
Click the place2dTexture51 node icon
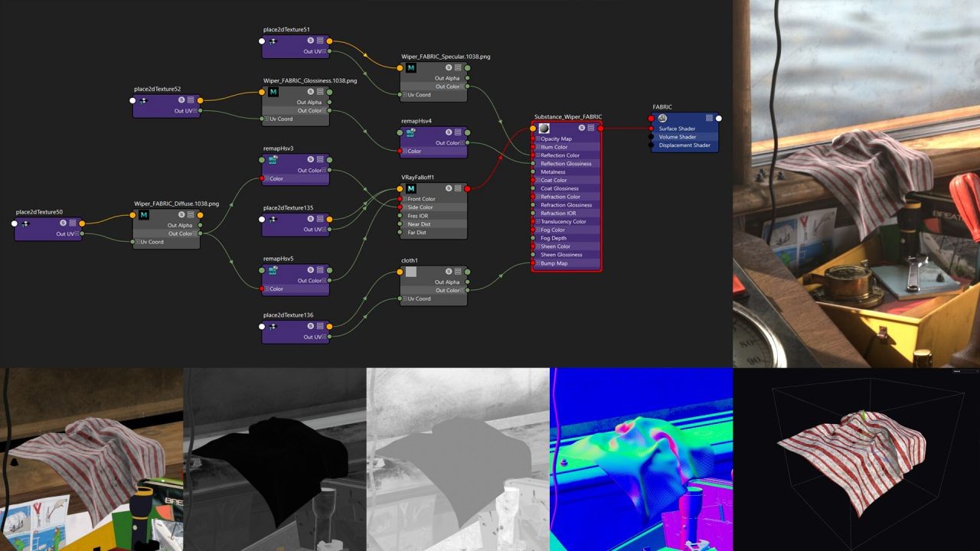click(x=272, y=41)
